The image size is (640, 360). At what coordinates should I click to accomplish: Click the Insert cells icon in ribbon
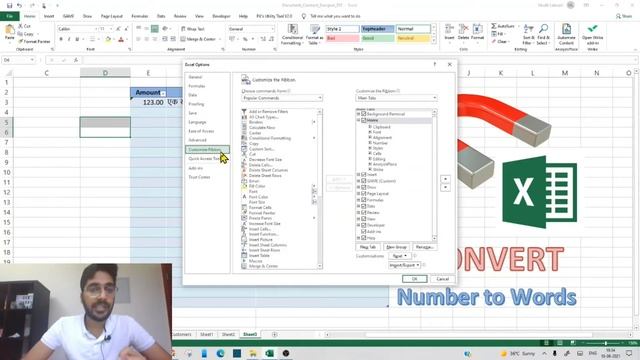coord(449,29)
